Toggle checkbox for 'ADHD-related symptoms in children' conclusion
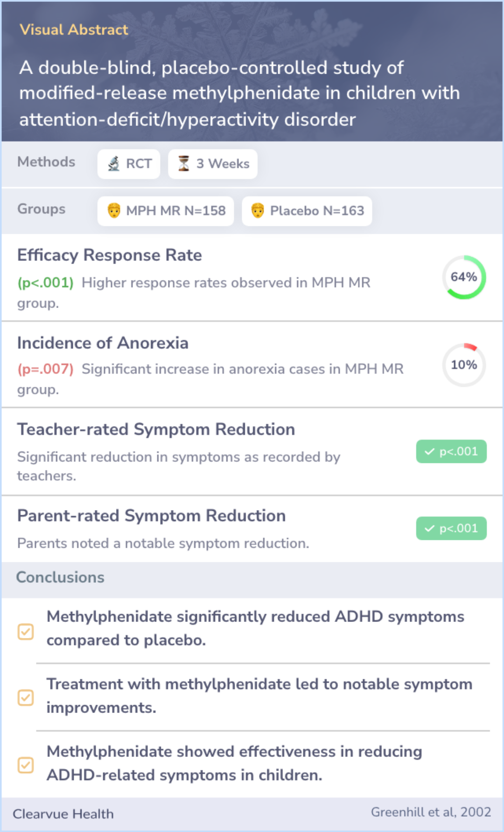 26,765
